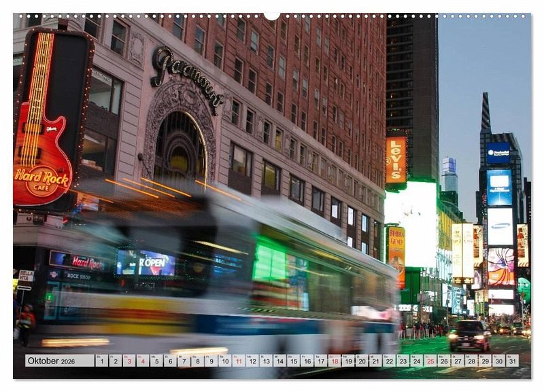Select day 8 cell
The height and width of the screenshot is (392, 544).
click(x=197, y=361)
